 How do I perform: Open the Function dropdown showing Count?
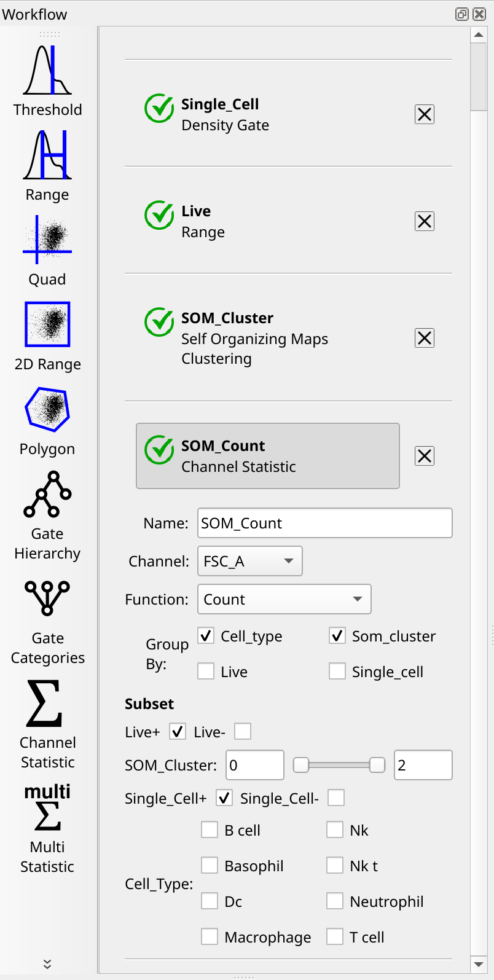[284, 599]
